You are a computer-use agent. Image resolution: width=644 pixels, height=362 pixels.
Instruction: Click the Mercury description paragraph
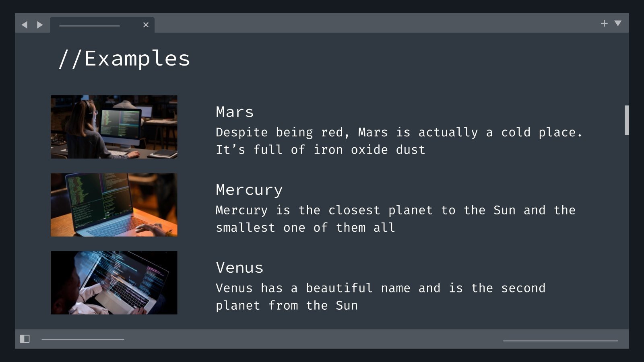(396, 219)
